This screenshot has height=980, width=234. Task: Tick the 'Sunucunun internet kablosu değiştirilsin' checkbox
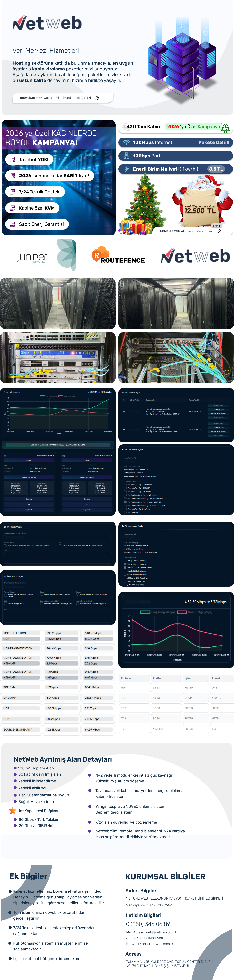coord(42,603)
